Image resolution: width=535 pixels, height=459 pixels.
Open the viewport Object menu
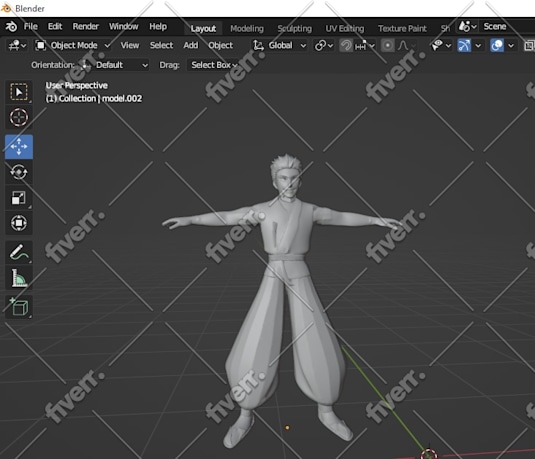pyautogui.click(x=220, y=45)
